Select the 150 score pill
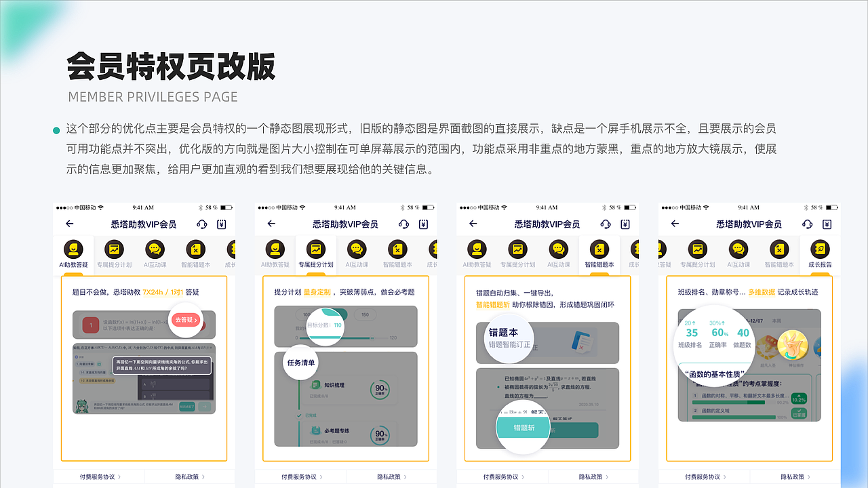The image size is (868, 488). (365, 314)
